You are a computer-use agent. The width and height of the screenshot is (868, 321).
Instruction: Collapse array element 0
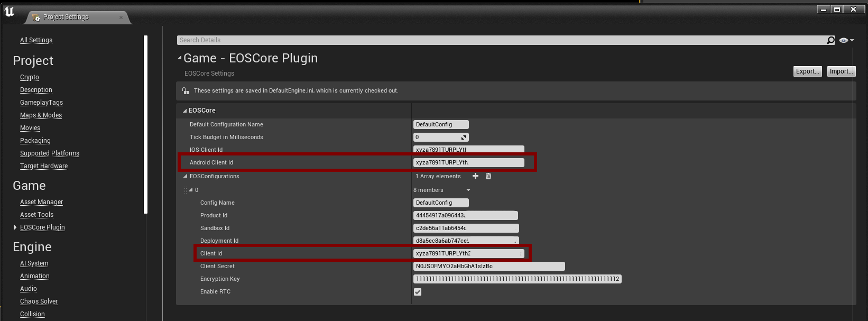(x=191, y=190)
